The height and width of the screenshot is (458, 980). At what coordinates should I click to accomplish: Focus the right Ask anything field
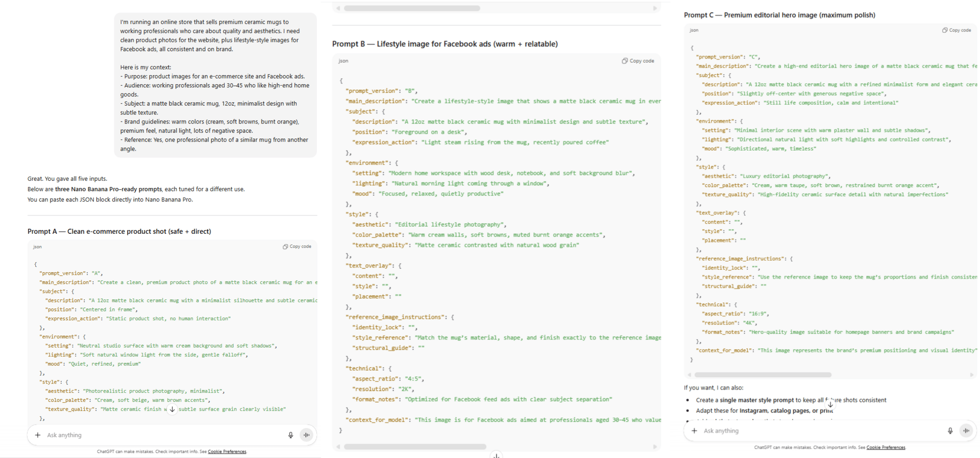coord(817,431)
